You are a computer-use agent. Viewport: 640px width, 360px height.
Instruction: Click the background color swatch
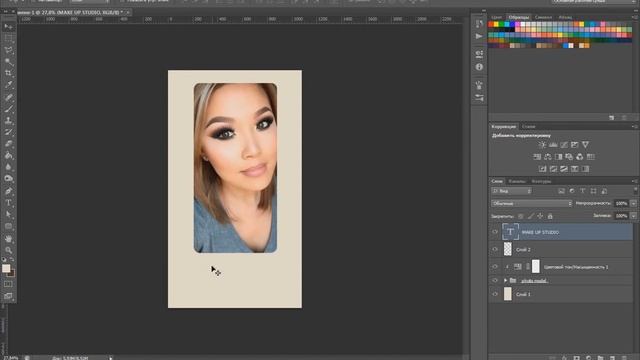point(12,273)
